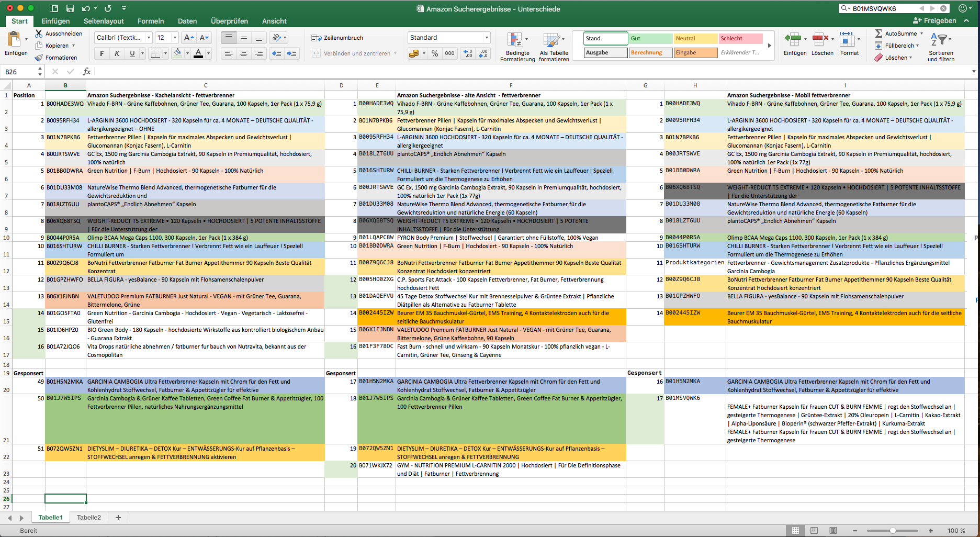Viewport: 980px width, 537px height.
Task: Click the currency coins format icon
Action: coord(413,53)
